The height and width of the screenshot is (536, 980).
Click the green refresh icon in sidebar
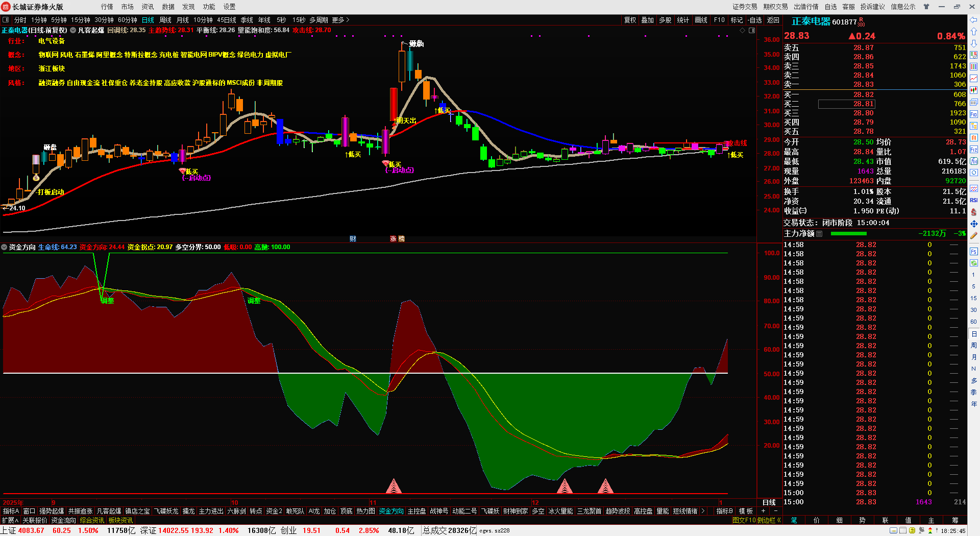click(x=974, y=263)
